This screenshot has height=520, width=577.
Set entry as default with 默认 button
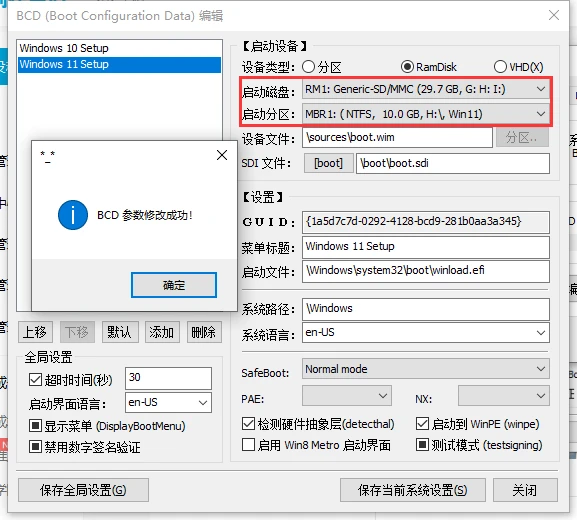(x=120, y=332)
